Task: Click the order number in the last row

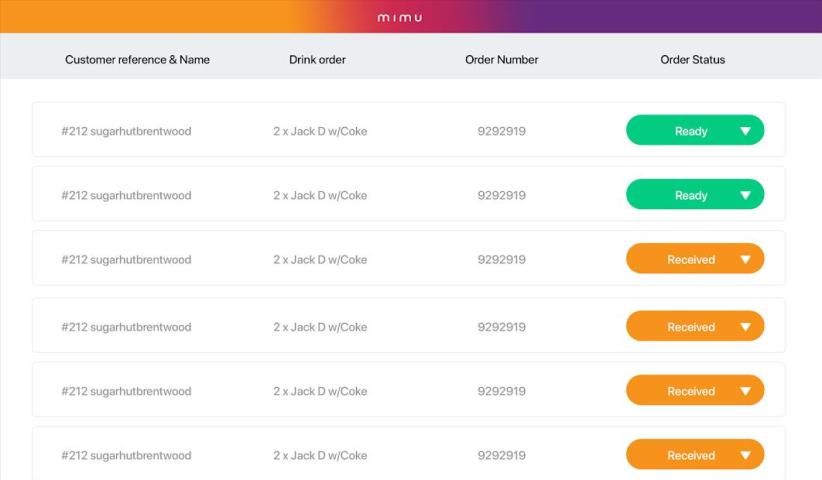Action: (x=501, y=455)
